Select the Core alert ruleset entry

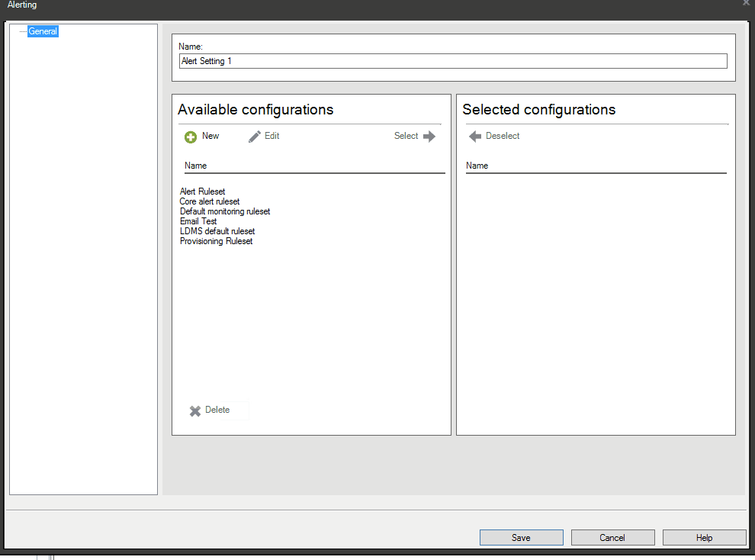pos(209,201)
